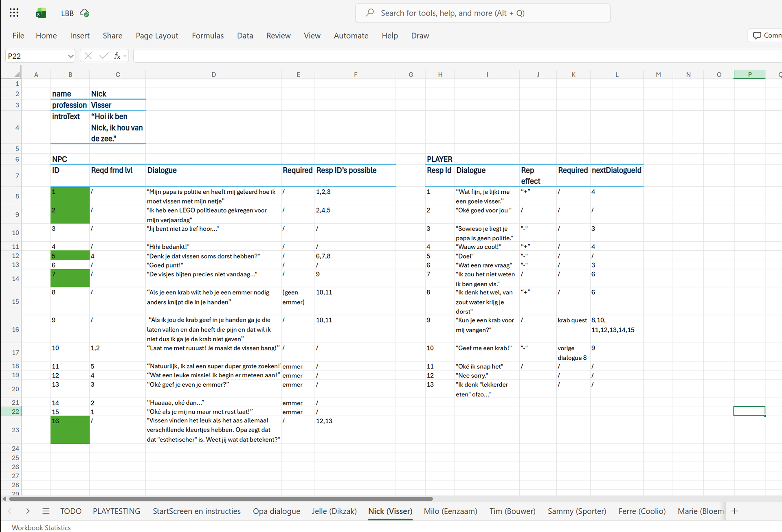Image resolution: width=782 pixels, height=532 pixels.
Task: Open the Formulas ribbon tab
Action: click(x=208, y=36)
